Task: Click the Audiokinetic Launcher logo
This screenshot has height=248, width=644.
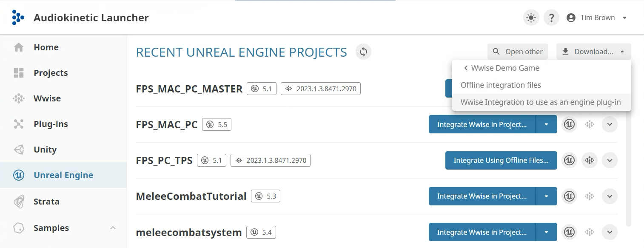Action: tap(18, 17)
